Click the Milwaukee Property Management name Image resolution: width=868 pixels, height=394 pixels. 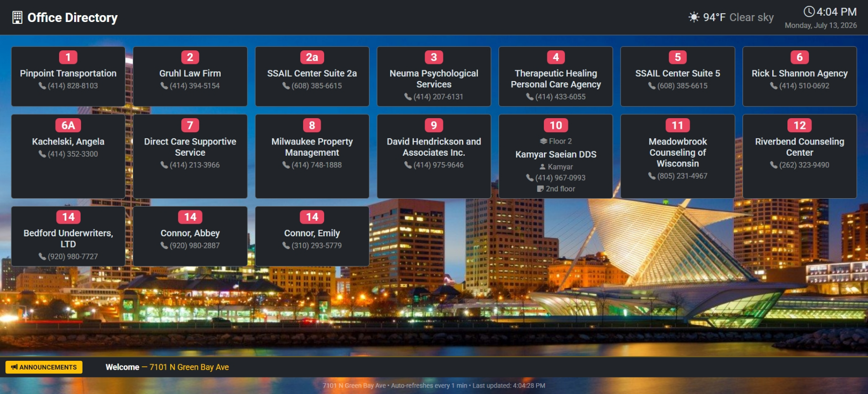[x=312, y=147]
